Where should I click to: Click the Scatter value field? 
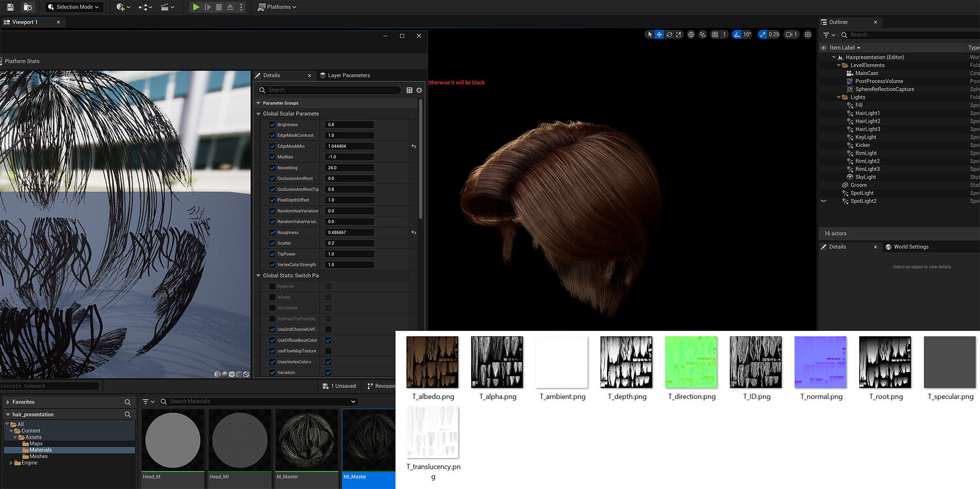tap(350, 244)
